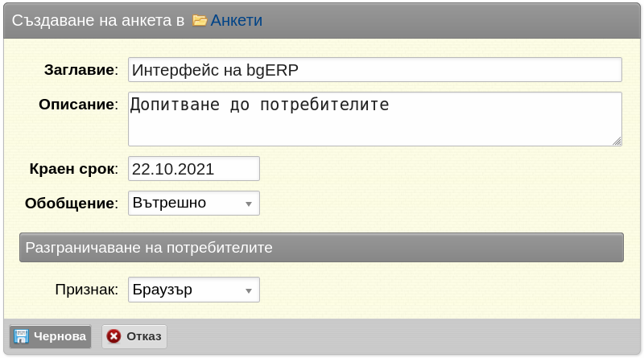Click the open folder icon beside Анкети
This screenshot has height=358, width=644.
point(200,20)
